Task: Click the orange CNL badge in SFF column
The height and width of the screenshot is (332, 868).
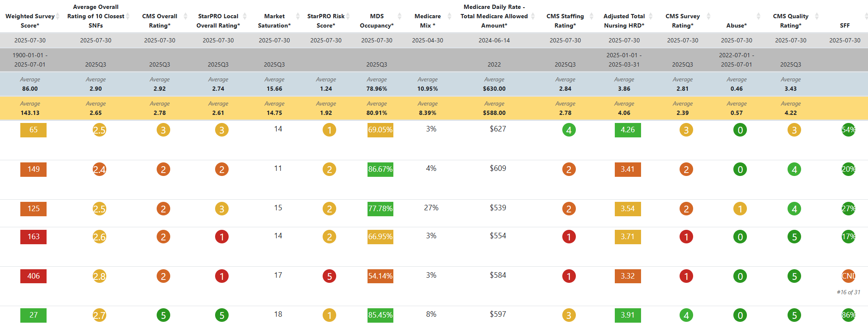Action: 848,276
